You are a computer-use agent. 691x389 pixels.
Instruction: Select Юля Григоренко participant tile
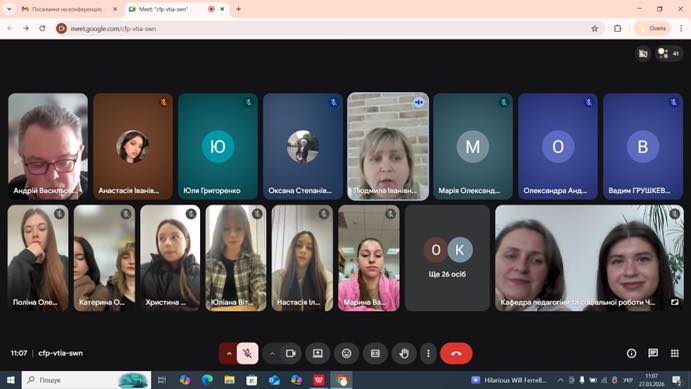click(x=218, y=146)
